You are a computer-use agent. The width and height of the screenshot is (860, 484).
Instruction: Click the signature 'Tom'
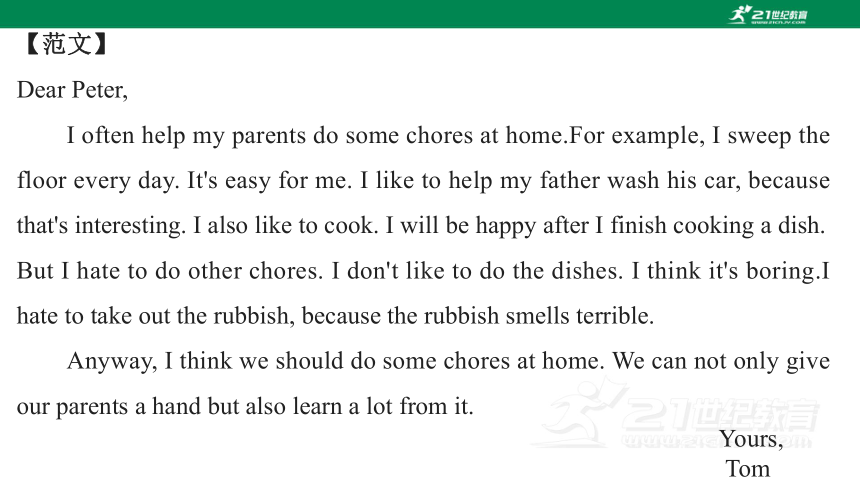[748, 469]
